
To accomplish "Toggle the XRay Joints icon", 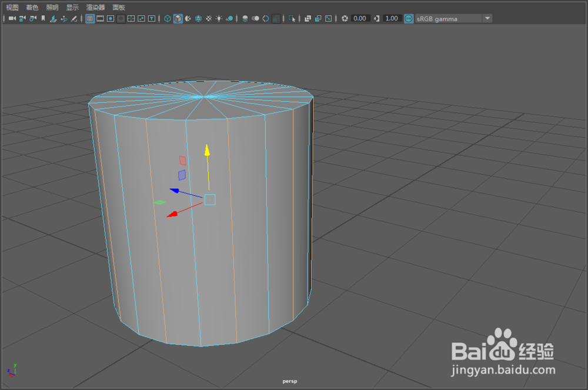I will [x=328, y=18].
